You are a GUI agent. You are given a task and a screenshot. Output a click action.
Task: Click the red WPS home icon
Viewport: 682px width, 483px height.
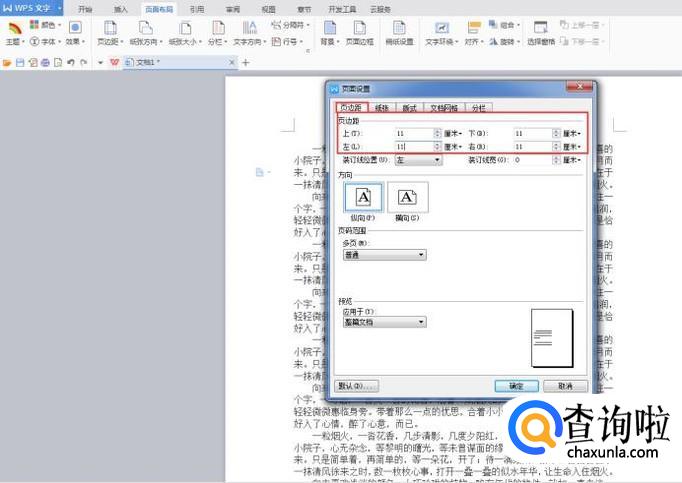[114, 63]
